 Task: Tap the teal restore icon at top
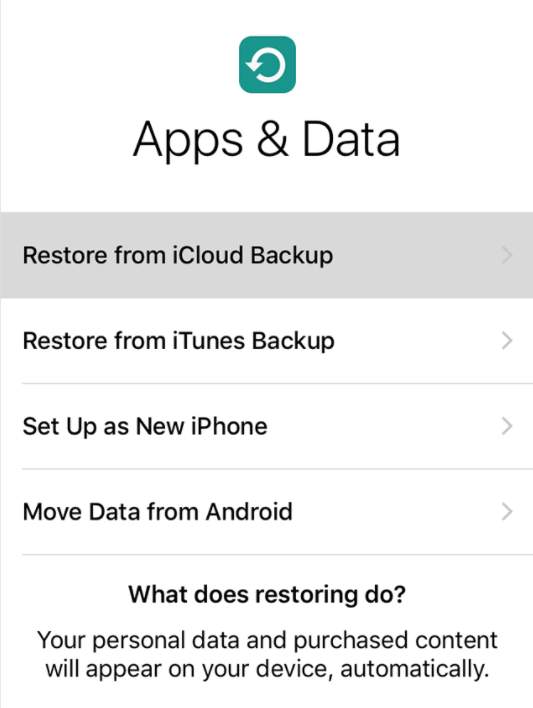[267, 65]
